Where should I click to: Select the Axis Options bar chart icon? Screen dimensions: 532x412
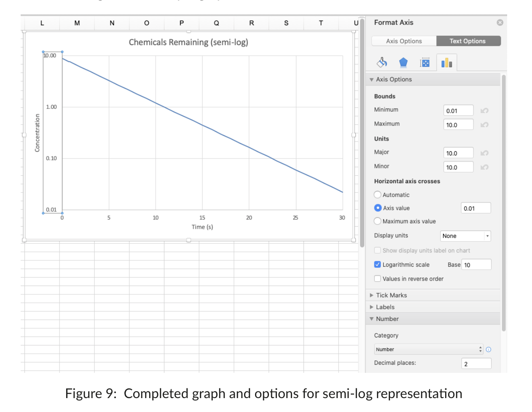click(x=446, y=63)
